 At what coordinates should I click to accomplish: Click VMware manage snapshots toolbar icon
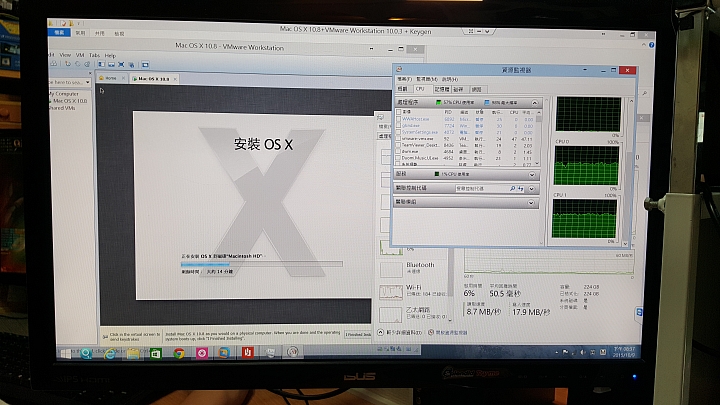pyautogui.click(x=86, y=64)
